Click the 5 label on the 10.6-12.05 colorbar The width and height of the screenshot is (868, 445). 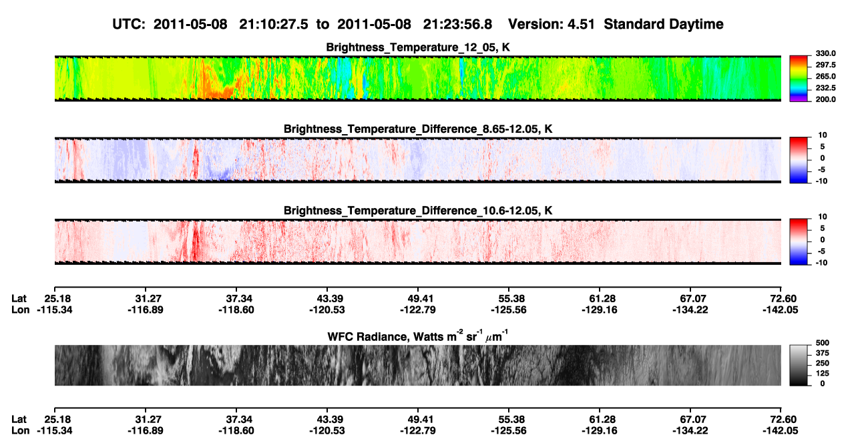(x=824, y=228)
